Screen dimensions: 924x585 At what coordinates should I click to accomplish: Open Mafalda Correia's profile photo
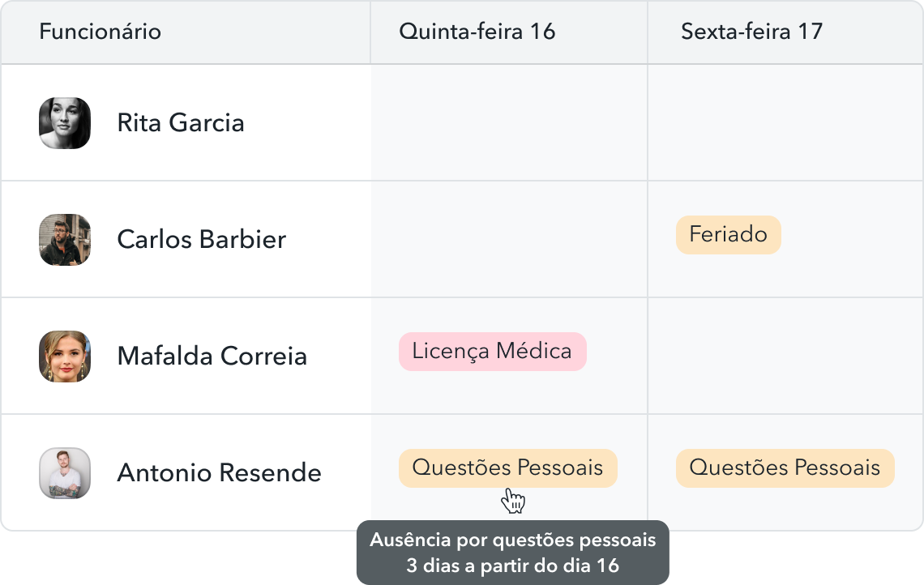65,357
